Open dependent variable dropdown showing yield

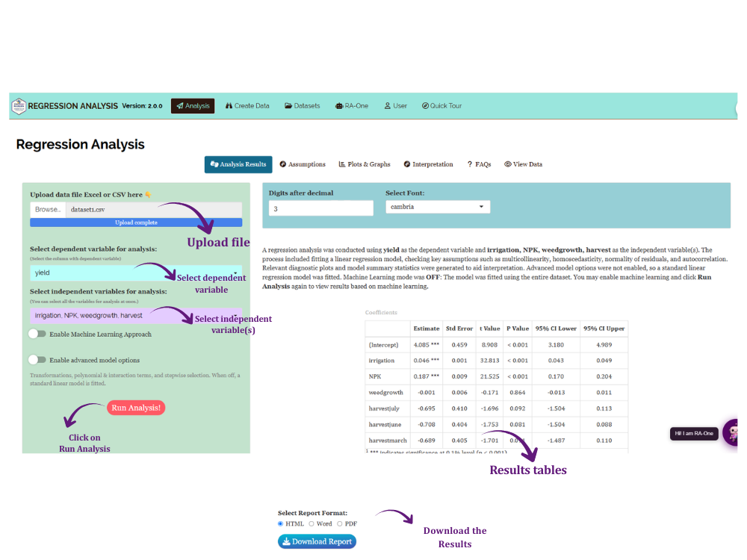136,273
